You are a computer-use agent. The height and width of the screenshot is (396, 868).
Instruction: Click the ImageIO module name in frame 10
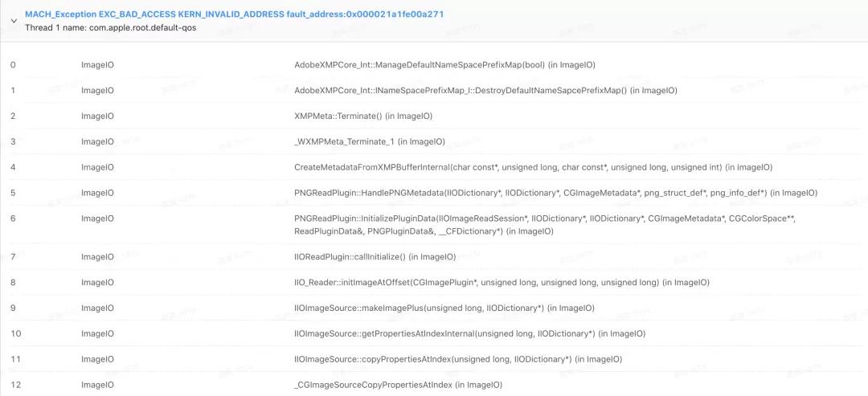(97, 334)
